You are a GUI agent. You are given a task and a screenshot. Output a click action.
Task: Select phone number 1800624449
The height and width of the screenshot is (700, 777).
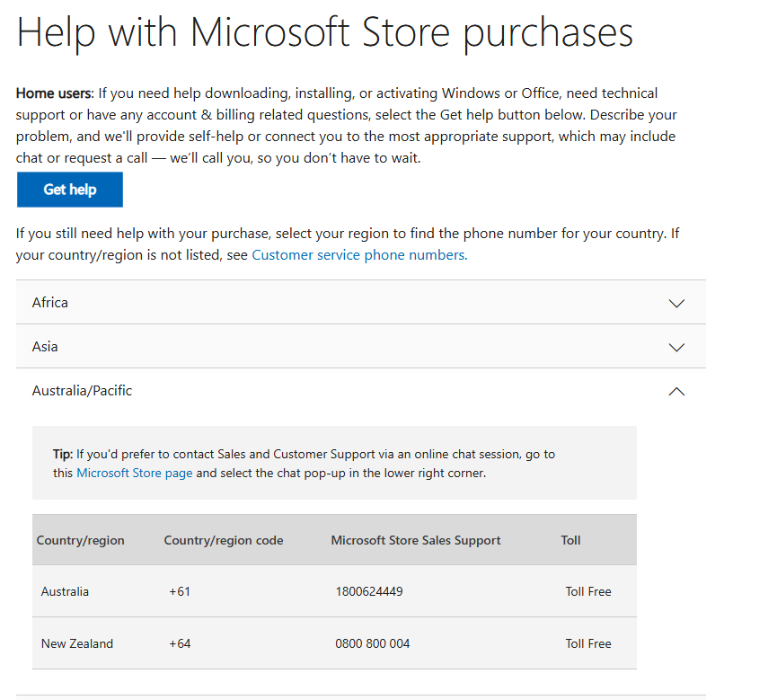369,591
